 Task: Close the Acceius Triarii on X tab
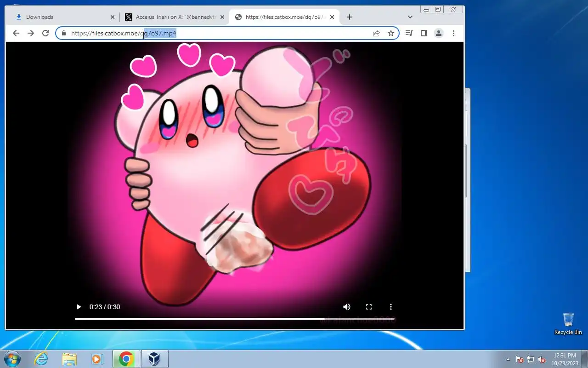point(222,17)
